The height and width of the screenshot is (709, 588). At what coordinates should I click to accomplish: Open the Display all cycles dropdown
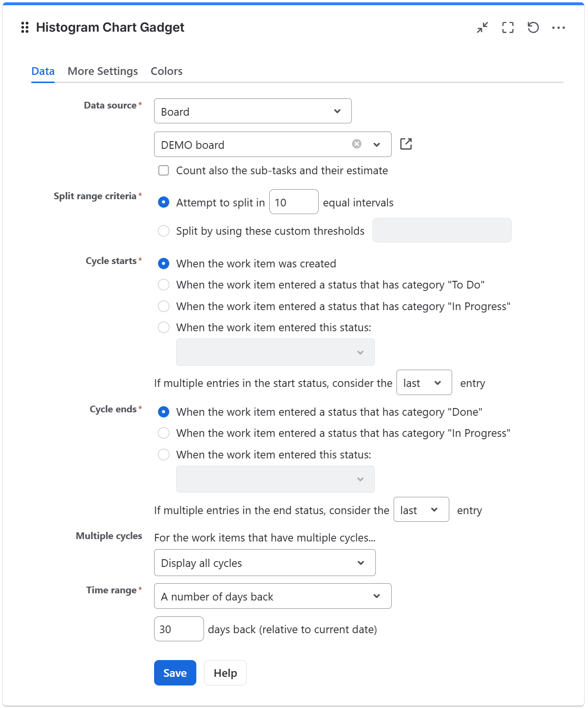click(x=265, y=563)
